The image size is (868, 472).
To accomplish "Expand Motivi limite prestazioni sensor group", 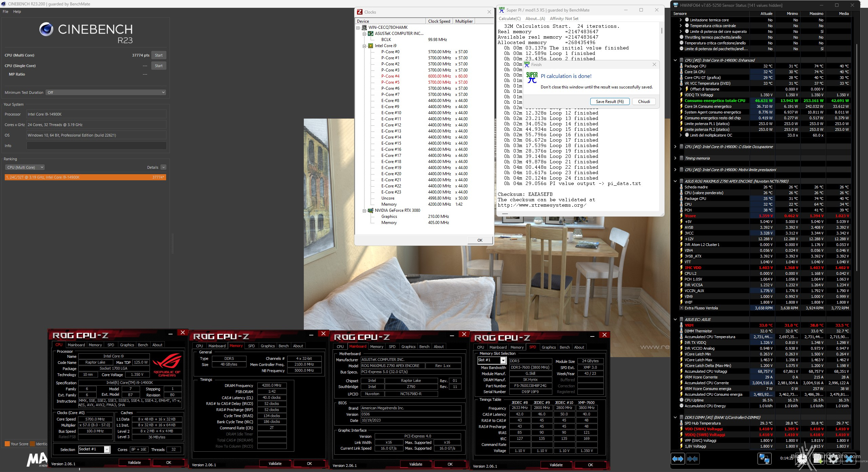I will [x=675, y=170].
